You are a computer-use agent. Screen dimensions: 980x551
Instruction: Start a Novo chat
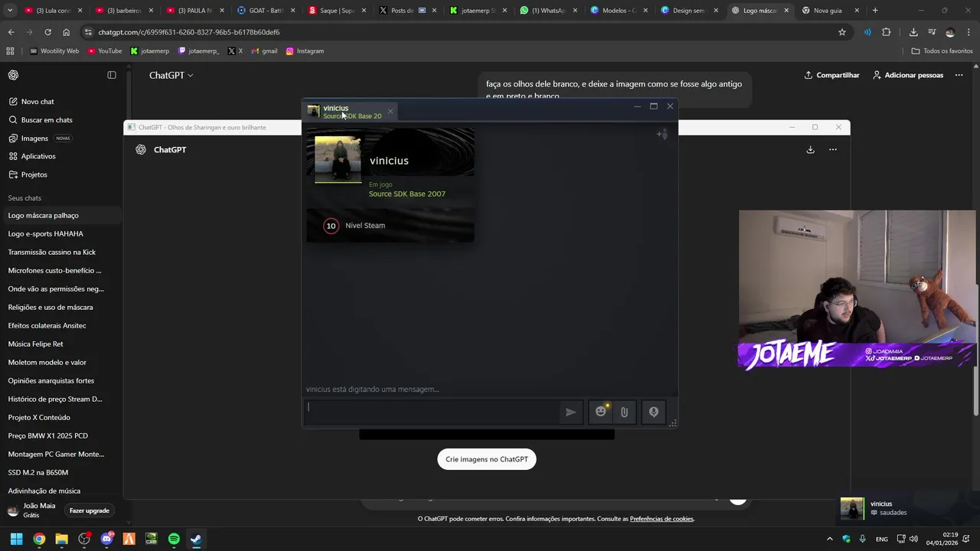tap(61, 102)
